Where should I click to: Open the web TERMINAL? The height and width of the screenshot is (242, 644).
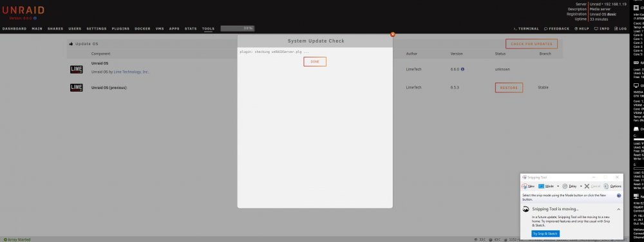(526, 29)
